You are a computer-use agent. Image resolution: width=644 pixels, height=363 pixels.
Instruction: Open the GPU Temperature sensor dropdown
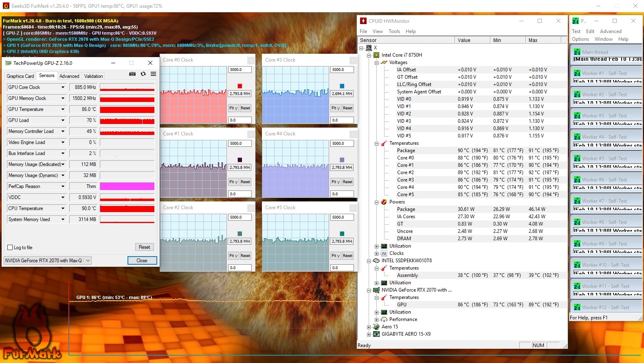click(63, 109)
